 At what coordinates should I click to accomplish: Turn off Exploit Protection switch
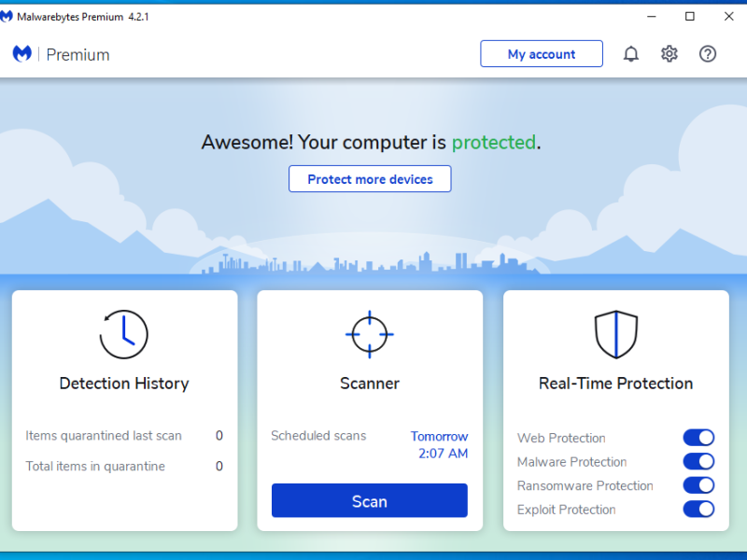698,509
